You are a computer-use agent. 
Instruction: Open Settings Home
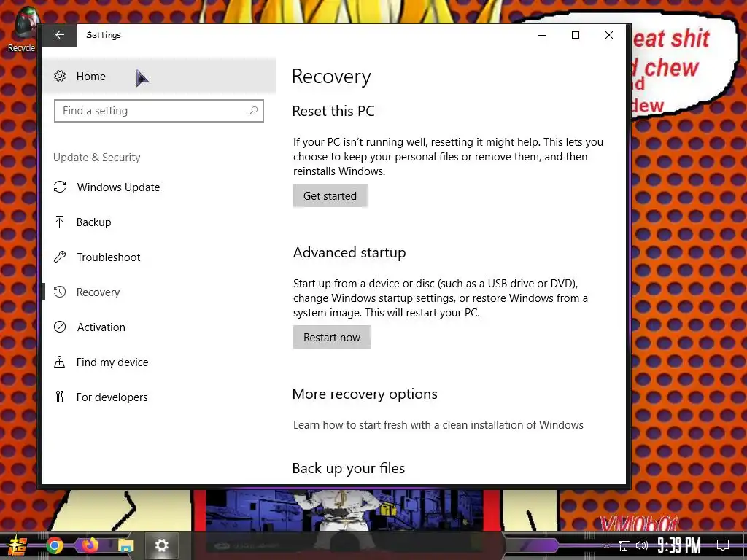tap(159, 76)
